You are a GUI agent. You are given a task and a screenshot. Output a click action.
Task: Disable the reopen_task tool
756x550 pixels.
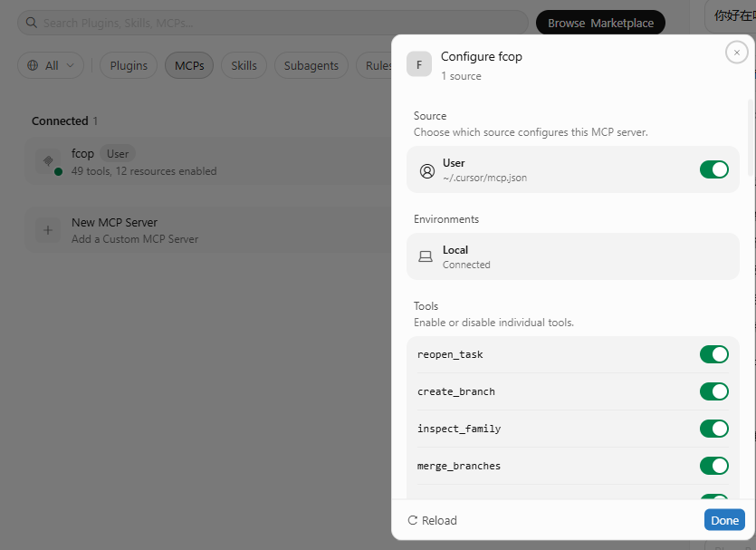714,354
